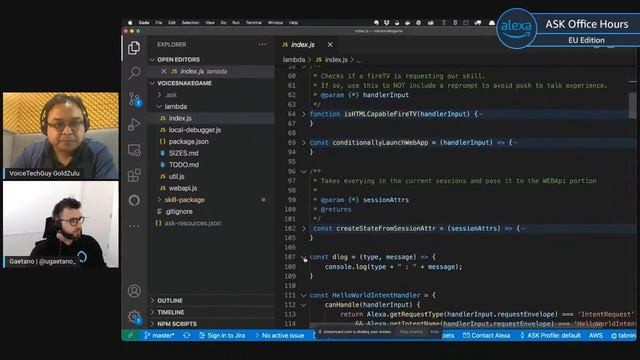Open the Edit menu

(172, 23)
